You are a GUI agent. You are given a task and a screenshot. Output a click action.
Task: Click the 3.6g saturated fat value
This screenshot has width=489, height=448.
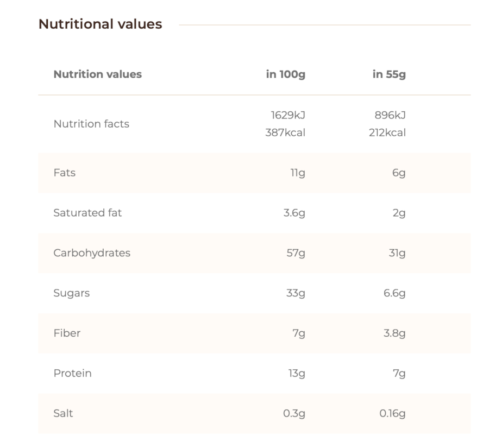pyautogui.click(x=294, y=213)
